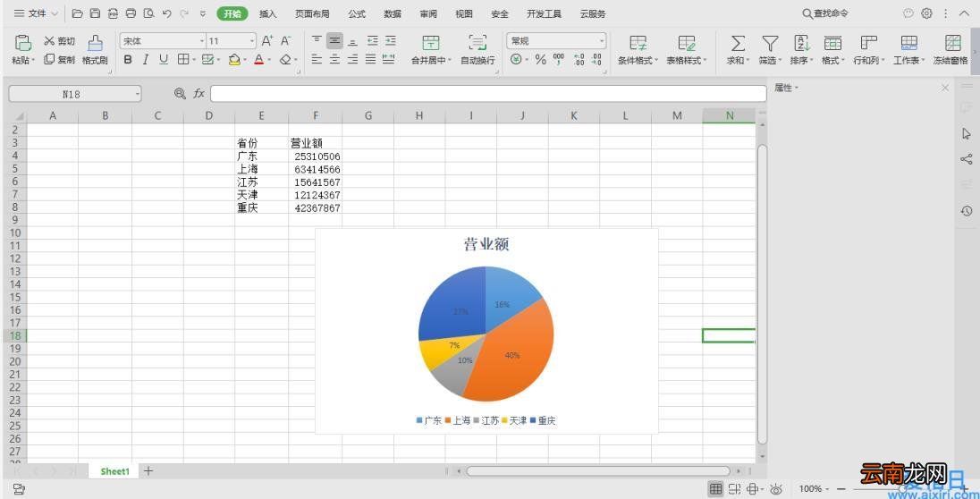Image resolution: width=980 pixels, height=499 pixels.
Task: Click the history clock icon in right sidebar
Action: pyautogui.click(x=967, y=211)
